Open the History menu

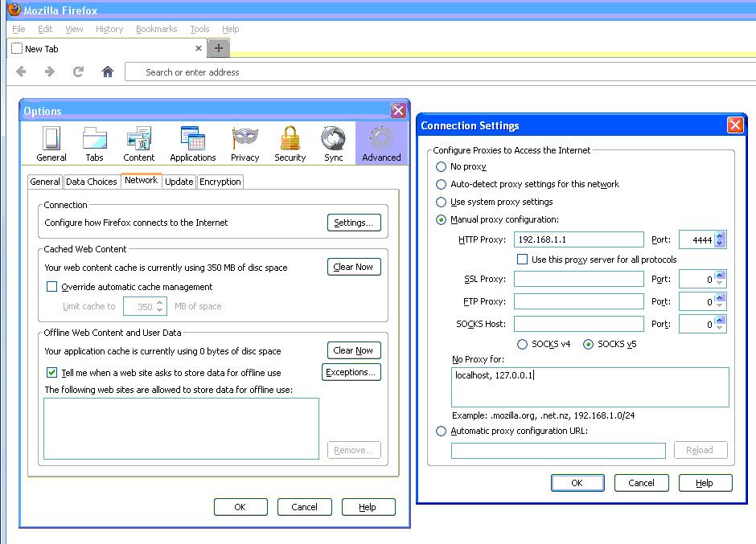click(x=109, y=29)
